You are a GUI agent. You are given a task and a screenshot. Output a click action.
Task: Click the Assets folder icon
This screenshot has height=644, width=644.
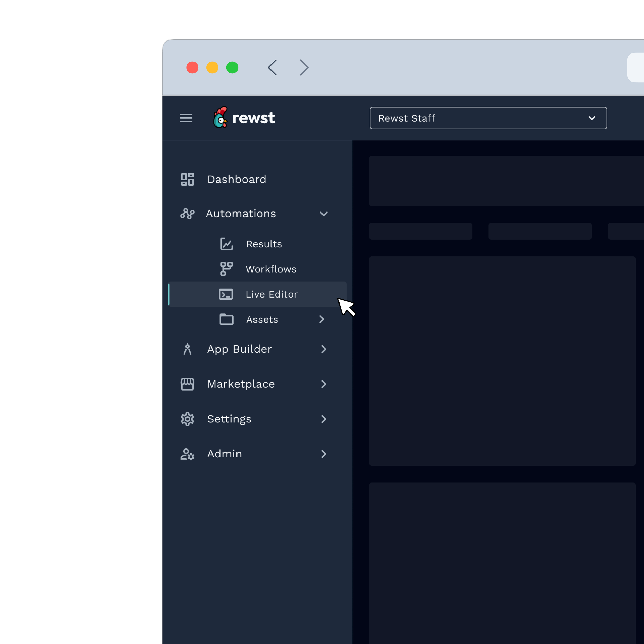click(226, 319)
